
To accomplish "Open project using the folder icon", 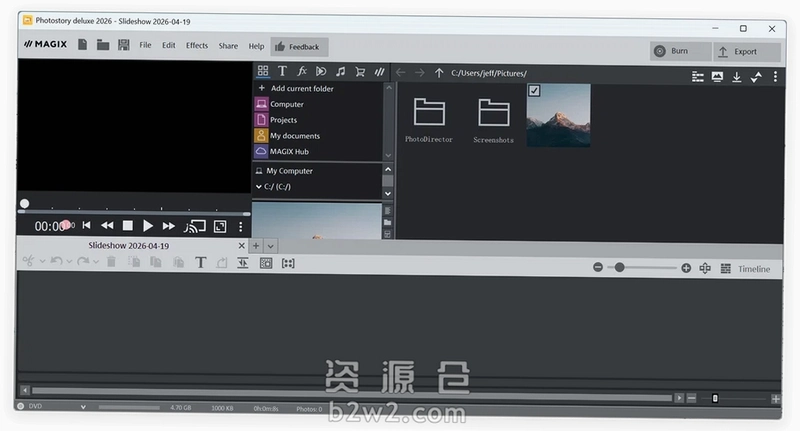I will 103,45.
